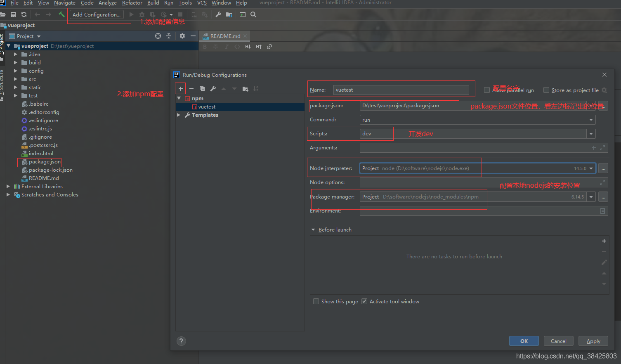This screenshot has width=621, height=364.
Task: Confirm dialog with OK button
Action: [x=524, y=341]
